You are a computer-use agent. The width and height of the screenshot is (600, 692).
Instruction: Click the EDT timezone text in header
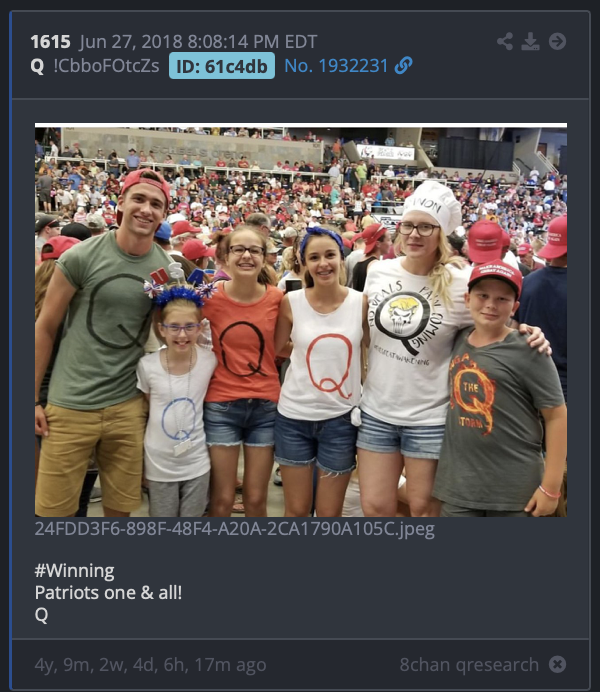301,42
